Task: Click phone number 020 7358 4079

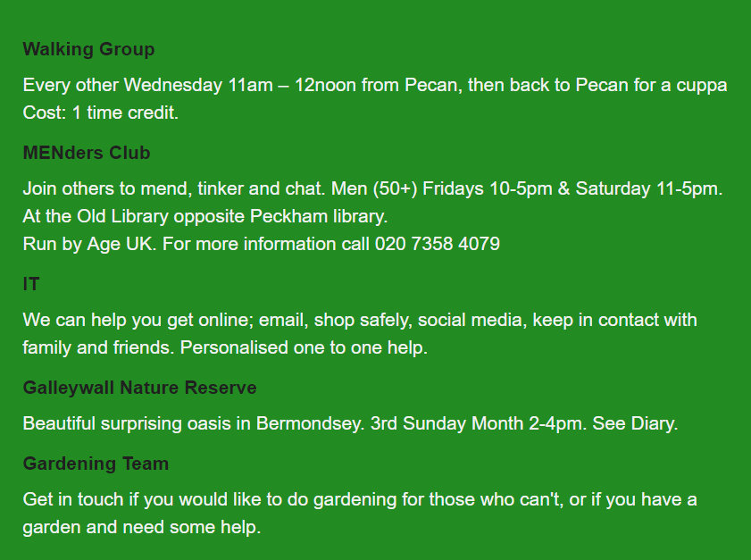Action: tap(438, 244)
